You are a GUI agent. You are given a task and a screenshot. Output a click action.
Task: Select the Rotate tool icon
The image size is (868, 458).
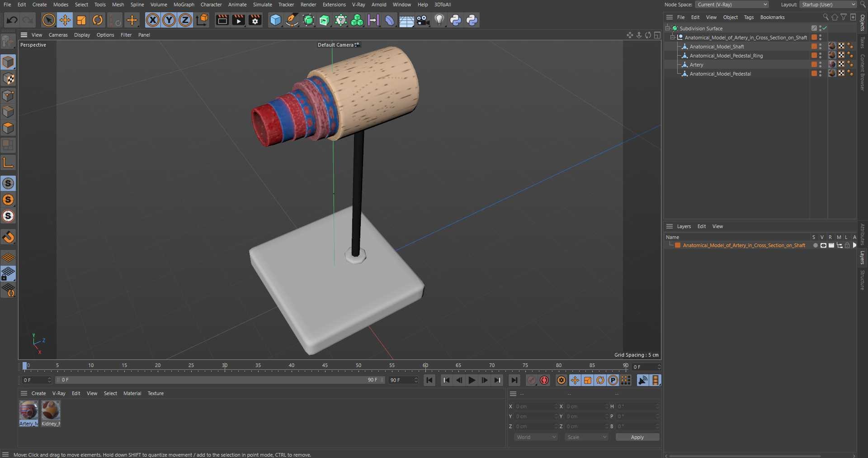coord(98,20)
